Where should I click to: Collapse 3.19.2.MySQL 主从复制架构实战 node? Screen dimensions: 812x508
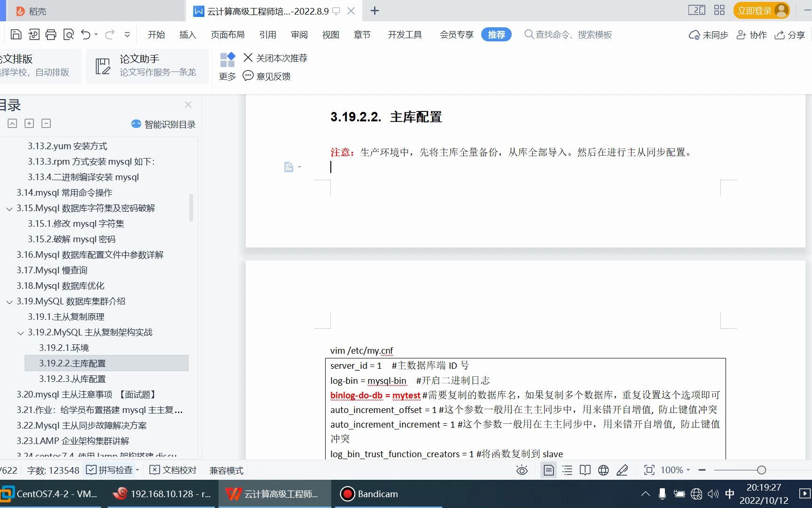pos(20,333)
